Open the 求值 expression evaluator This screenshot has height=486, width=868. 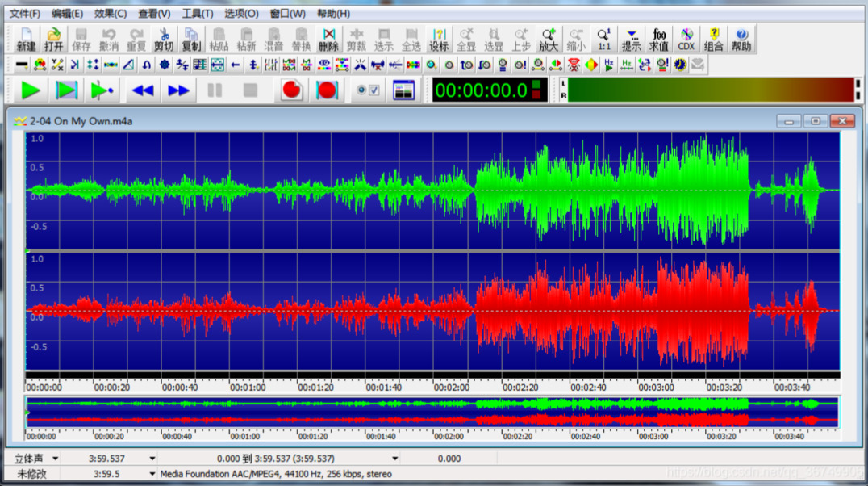(659, 40)
